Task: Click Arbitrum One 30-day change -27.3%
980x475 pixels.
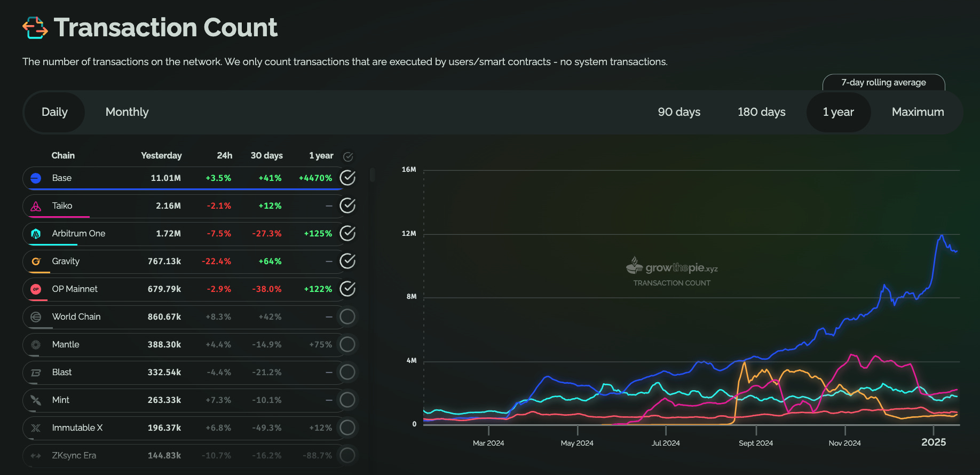Action: [x=267, y=233]
